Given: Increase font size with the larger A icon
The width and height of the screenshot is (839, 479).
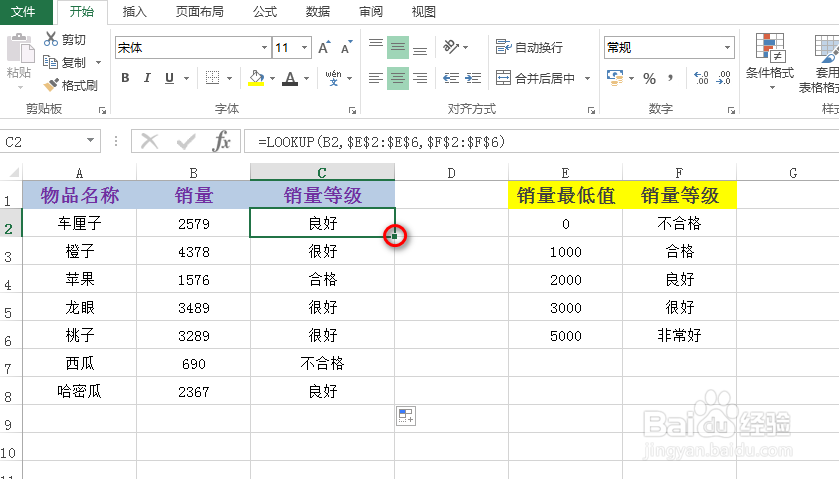Looking at the screenshot, I should [x=324, y=47].
